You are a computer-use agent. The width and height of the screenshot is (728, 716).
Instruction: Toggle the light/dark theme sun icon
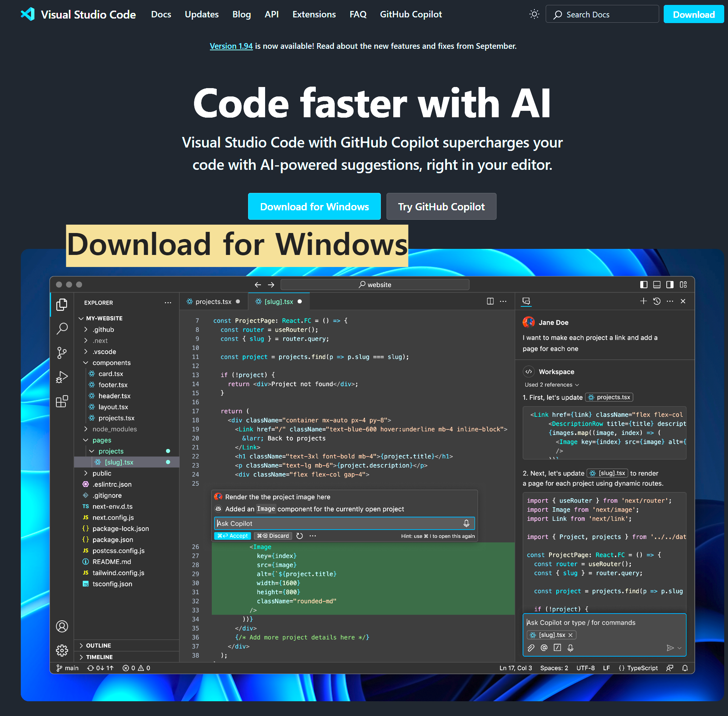534,14
